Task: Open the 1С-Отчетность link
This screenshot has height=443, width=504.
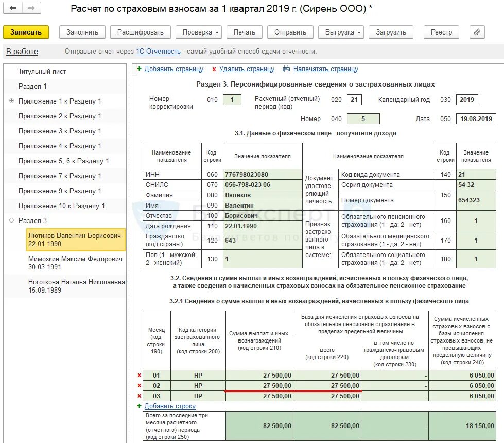Action: pyautogui.click(x=158, y=52)
